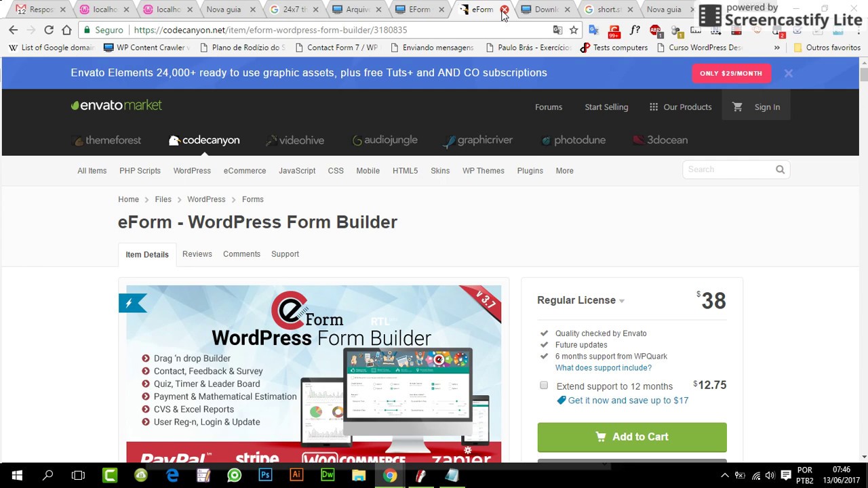Screen dimensions: 868x488
Task: Click into the site Search field
Action: point(729,169)
